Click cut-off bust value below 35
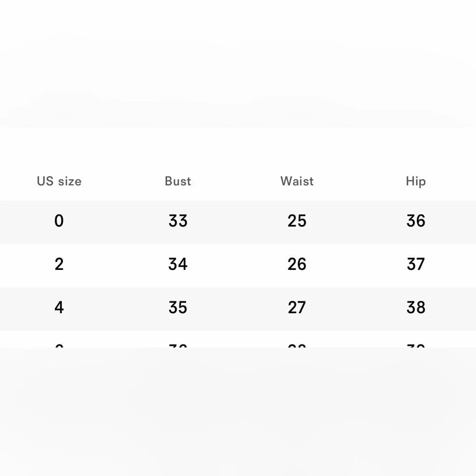This screenshot has height=476, width=476. (x=178, y=346)
